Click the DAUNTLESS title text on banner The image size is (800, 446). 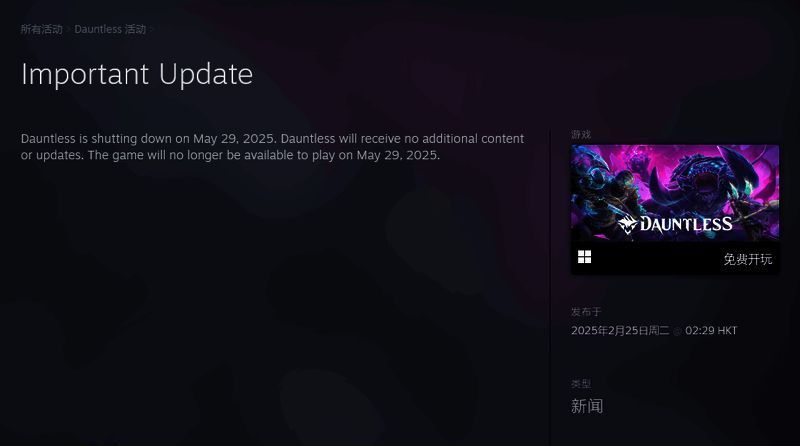(x=686, y=224)
